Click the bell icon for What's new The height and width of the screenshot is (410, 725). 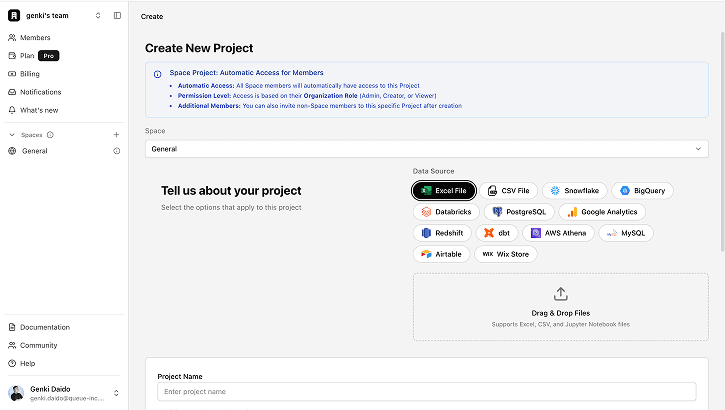12,110
